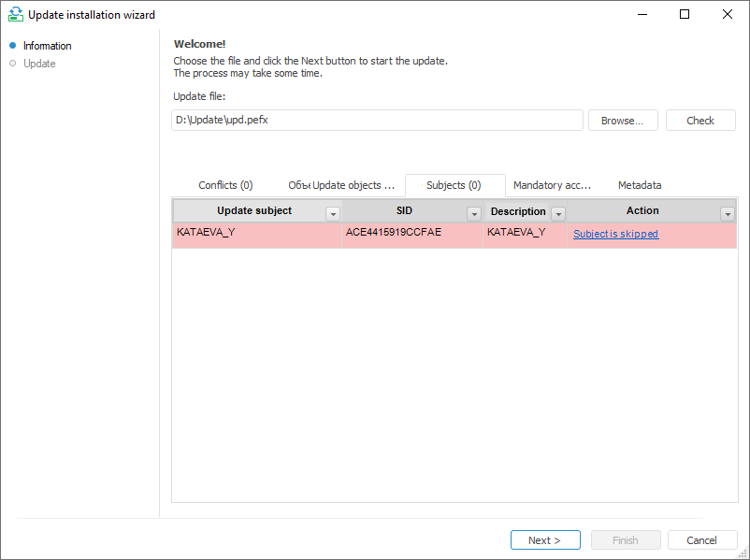Screen dimensions: 750x560
Task: Open Action column filter dropdown
Action: (x=728, y=213)
